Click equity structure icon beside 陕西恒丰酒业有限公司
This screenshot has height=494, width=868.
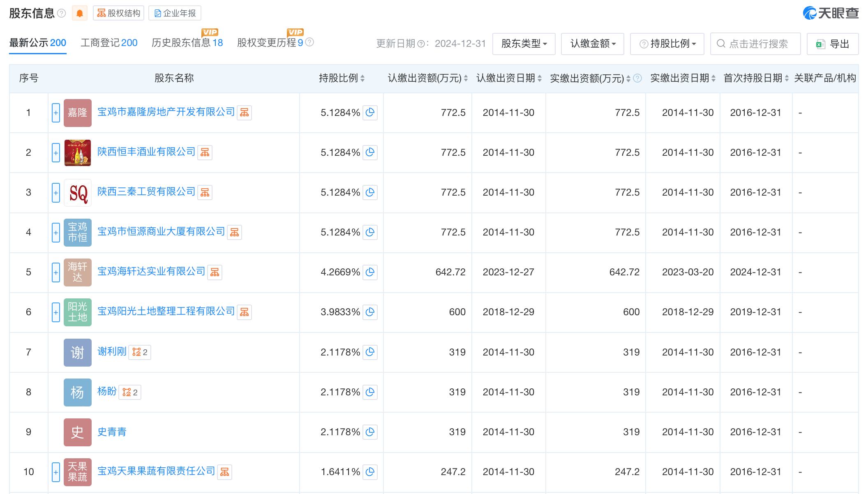tap(205, 152)
